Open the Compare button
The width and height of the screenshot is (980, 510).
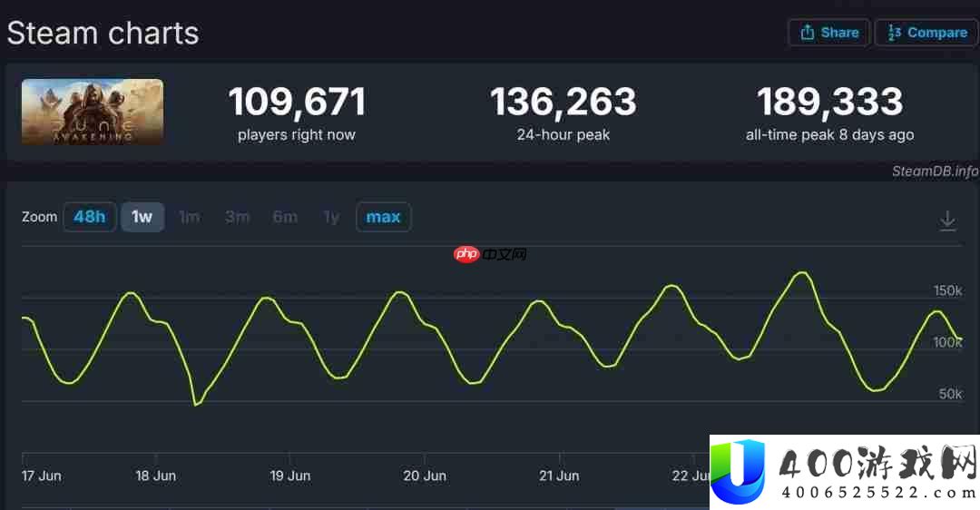tap(926, 33)
